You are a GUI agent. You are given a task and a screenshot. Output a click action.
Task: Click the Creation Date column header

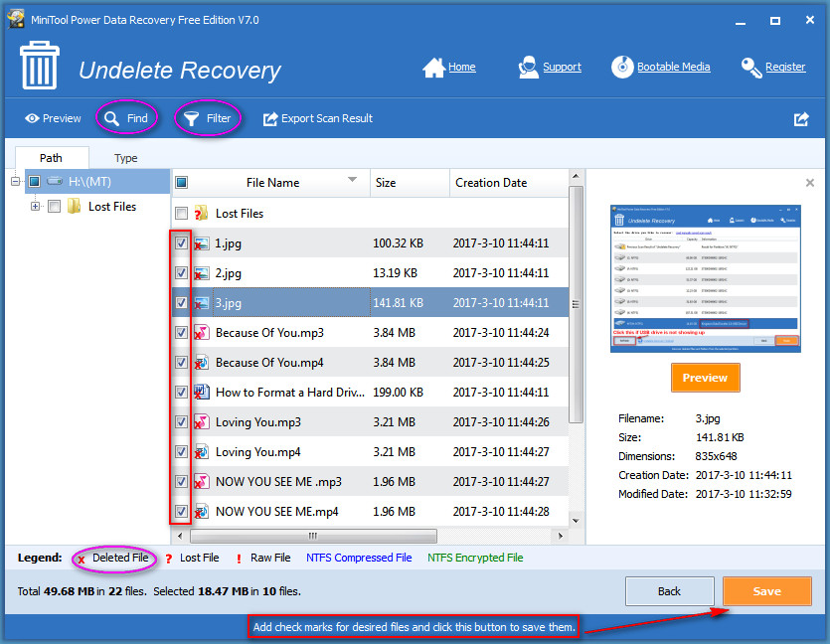[509, 183]
